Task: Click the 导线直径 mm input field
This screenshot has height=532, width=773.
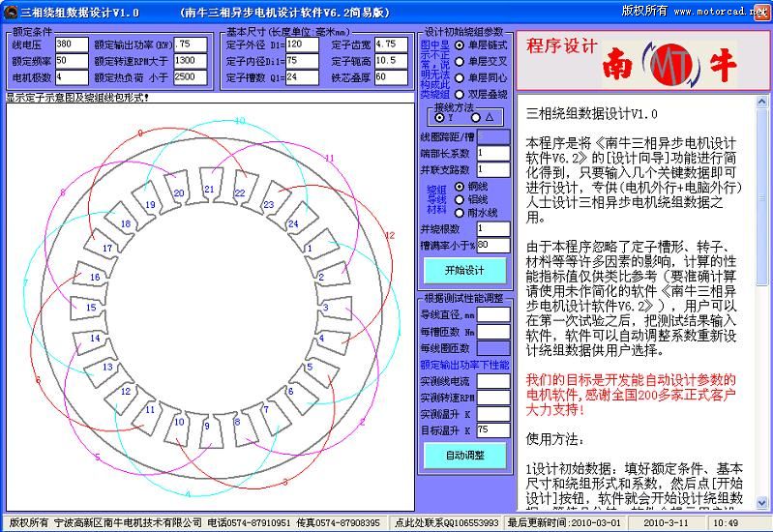Action: (493, 314)
